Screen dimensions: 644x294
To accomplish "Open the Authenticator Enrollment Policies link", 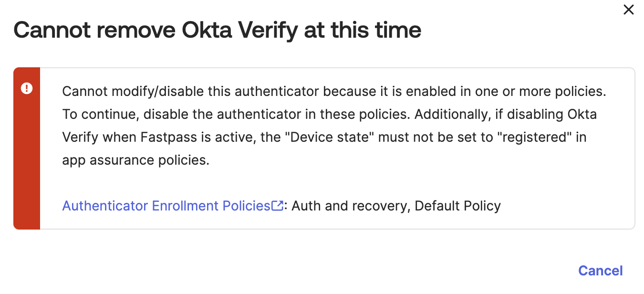I will coord(166,206).
